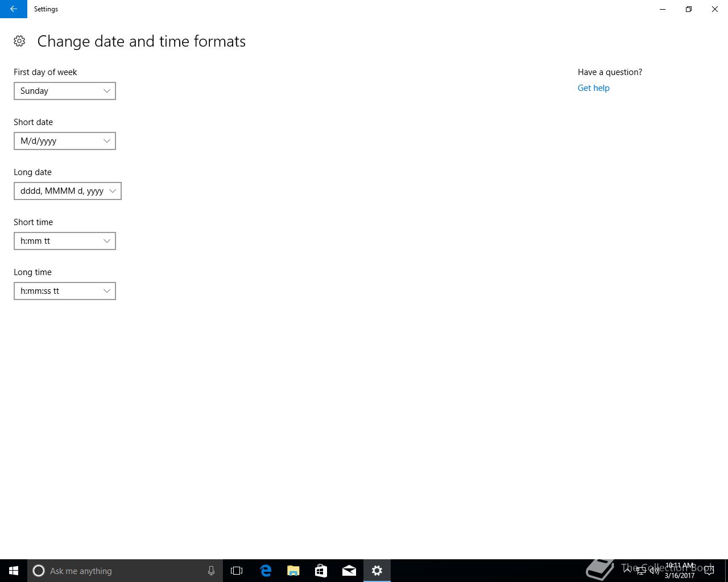Go back with the Settings back arrow
The height and width of the screenshot is (582, 728).
click(x=14, y=9)
